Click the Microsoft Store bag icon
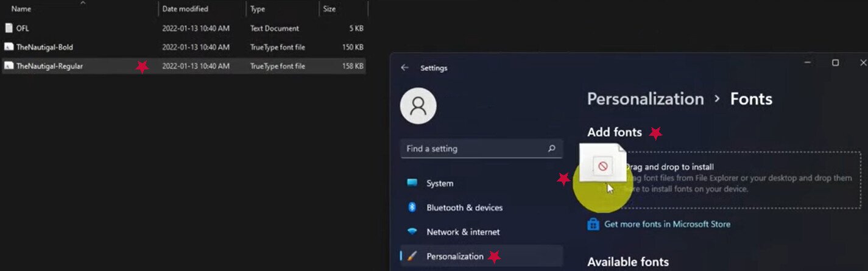The height and width of the screenshot is (271, 868). click(x=593, y=224)
